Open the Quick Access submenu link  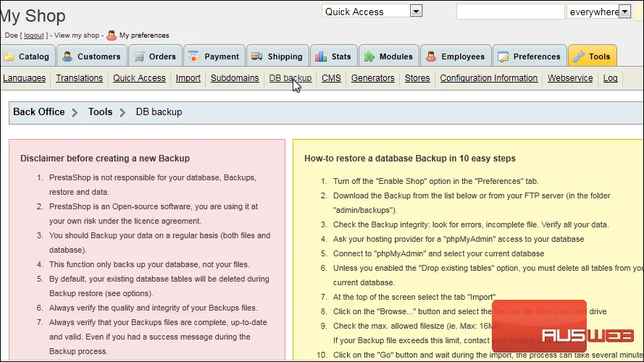click(x=139, y=78)
